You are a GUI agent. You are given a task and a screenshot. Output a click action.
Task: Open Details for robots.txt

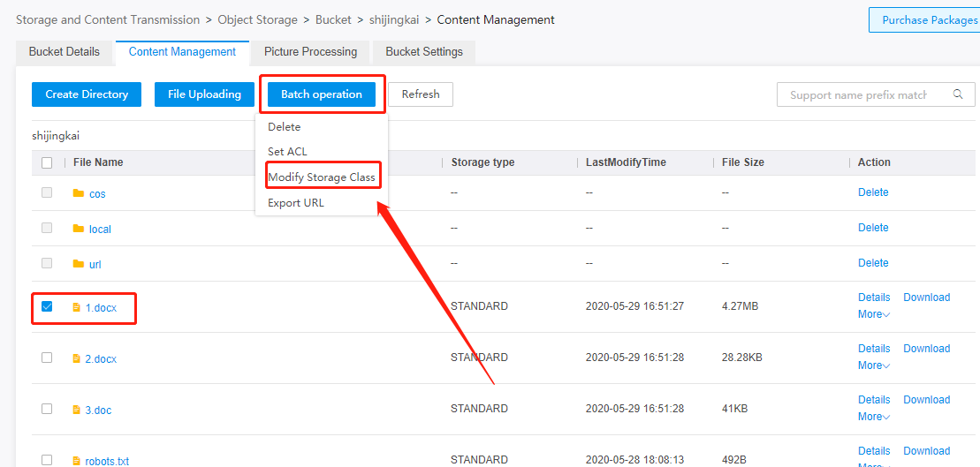874,451
